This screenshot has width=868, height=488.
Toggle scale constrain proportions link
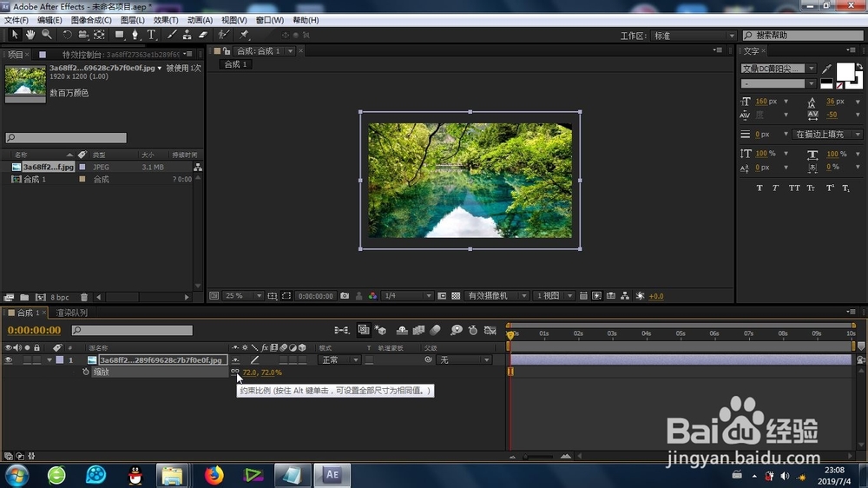pos(235,372)
